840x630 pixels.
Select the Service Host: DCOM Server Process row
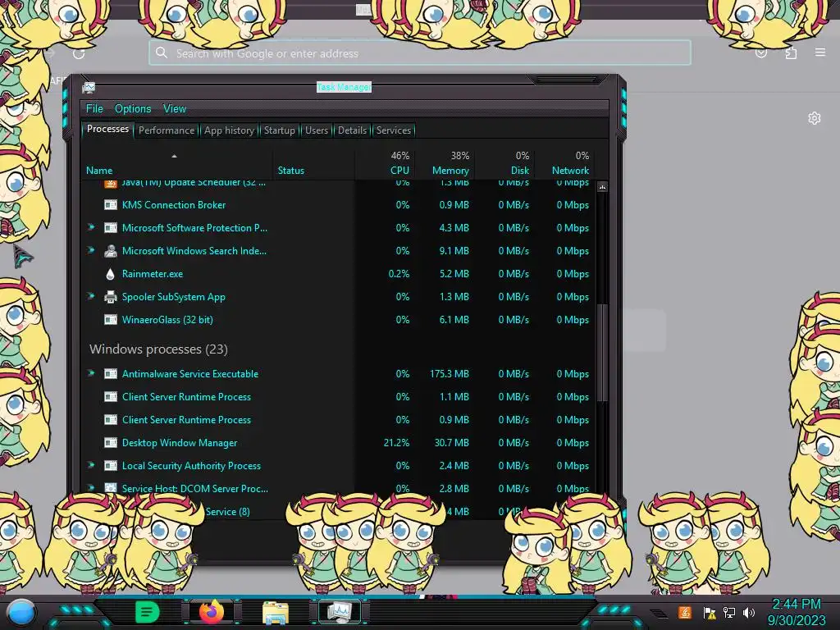[339, 489]
